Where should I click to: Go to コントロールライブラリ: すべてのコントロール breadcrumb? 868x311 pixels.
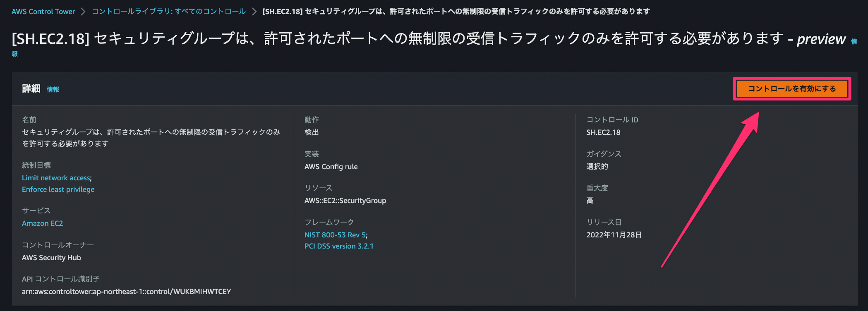click(169, 12)
